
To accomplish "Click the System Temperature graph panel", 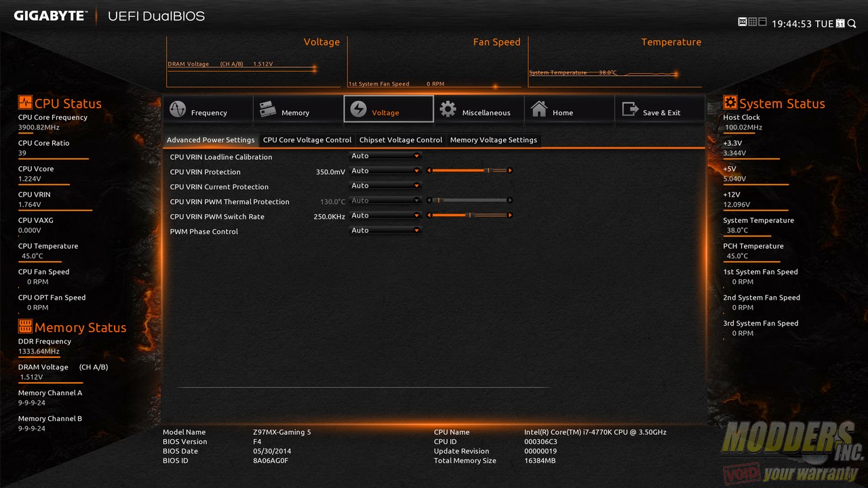I will click(615, 62).
